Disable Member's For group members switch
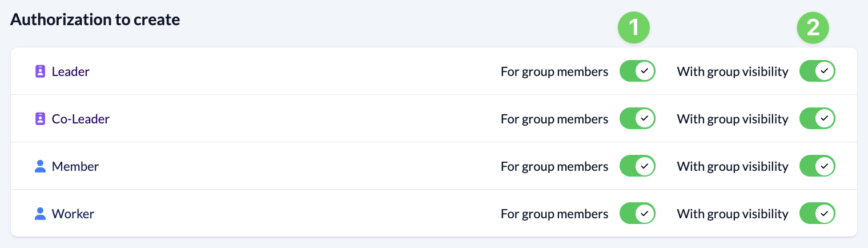This screenshot has height=248, width=868. [637, 166]
